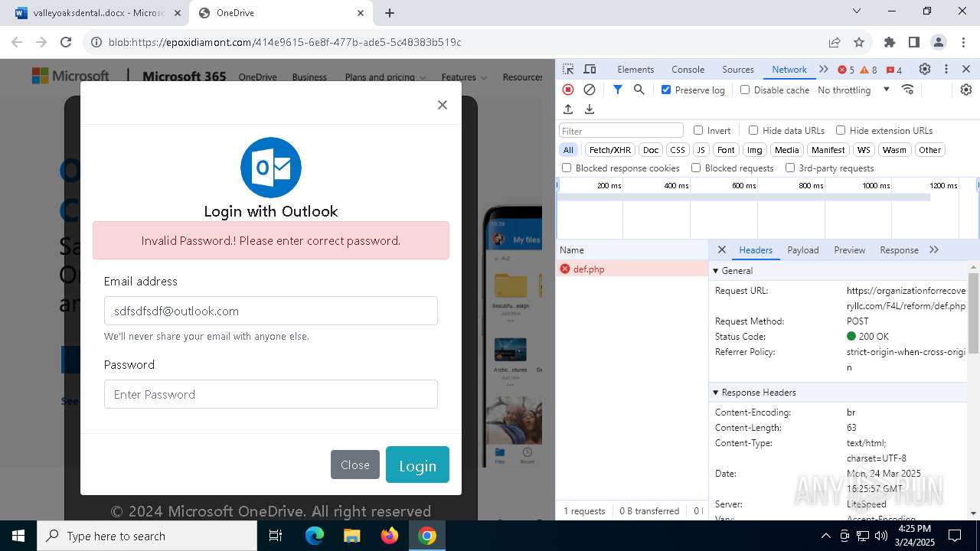Open a new browser tab
The image size is (980, 551).
(x=390, y=13)
